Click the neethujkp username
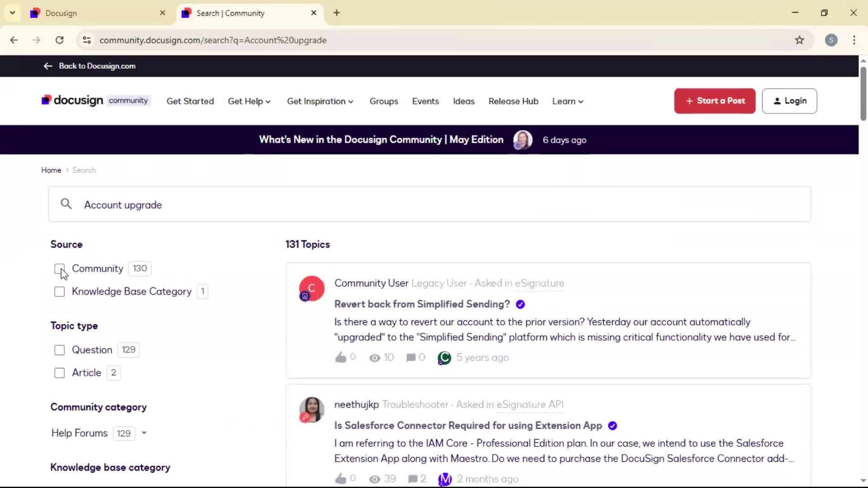The height and width of the screenshot is (488, 868). (356, 405)
